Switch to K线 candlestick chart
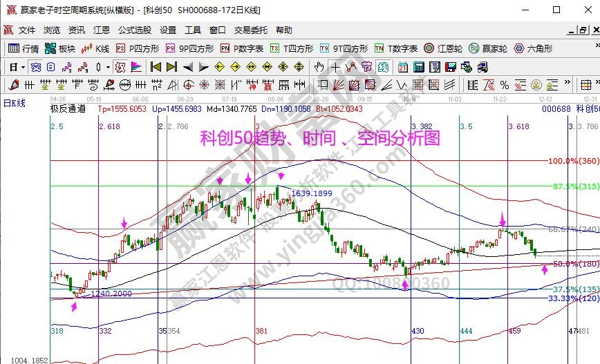This screenshot has height=364, width=600. pos(95,49)
